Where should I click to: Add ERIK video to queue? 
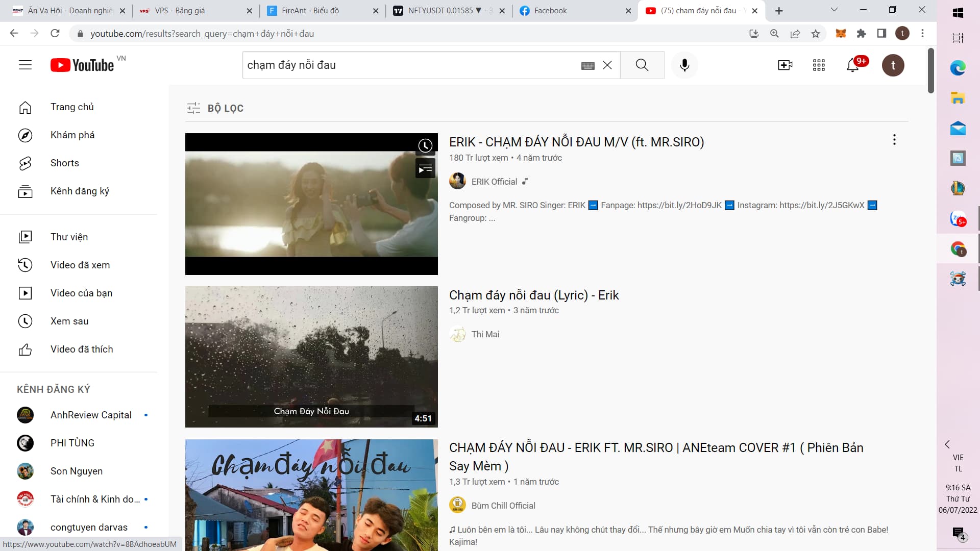(x=425, y=169)
